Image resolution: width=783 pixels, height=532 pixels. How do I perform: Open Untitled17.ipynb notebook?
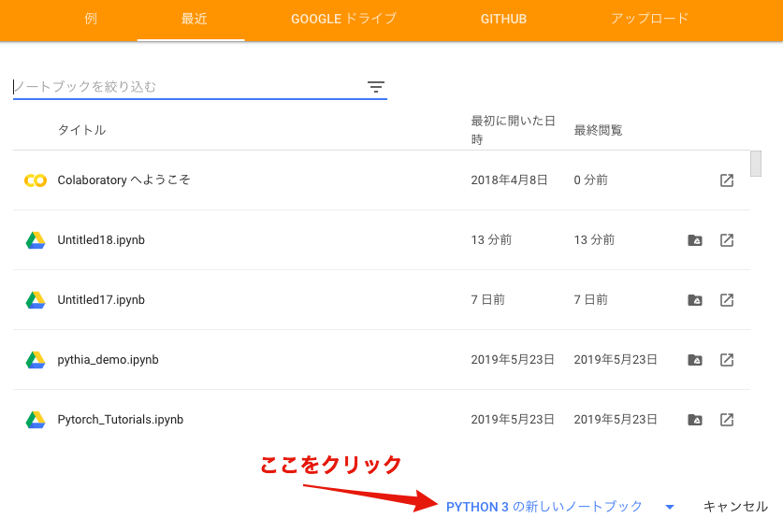pyautogui.click(x=101, y=300)
